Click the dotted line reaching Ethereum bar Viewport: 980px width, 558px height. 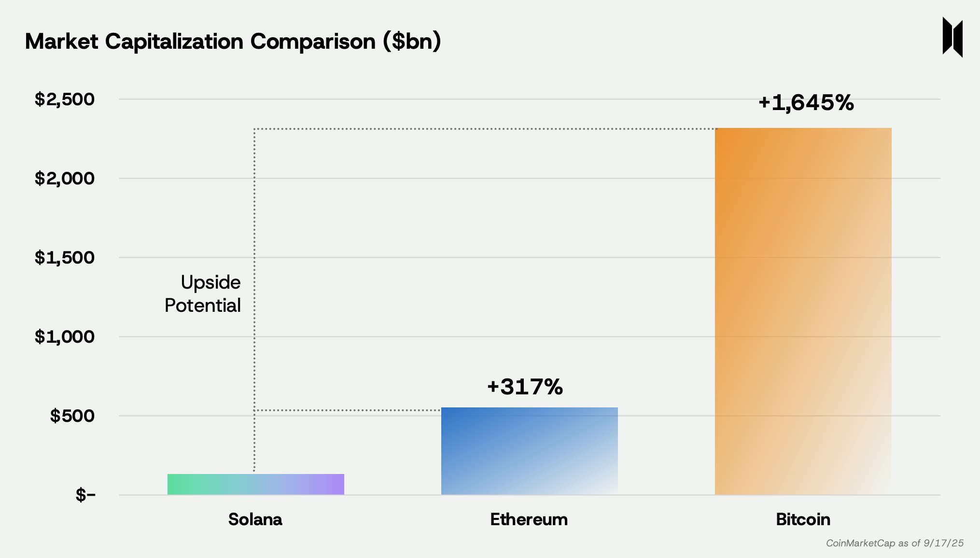point(348,410)
